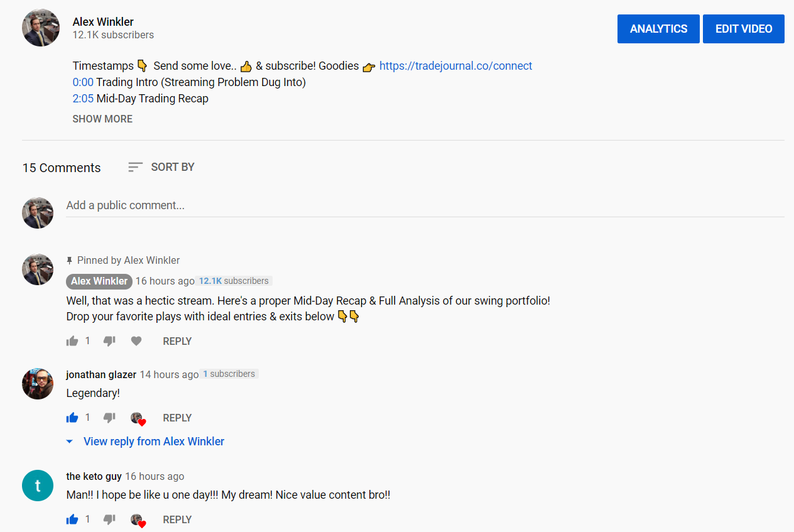Open the ANALYTICS page
794x532 pixels.
[658, 28]
